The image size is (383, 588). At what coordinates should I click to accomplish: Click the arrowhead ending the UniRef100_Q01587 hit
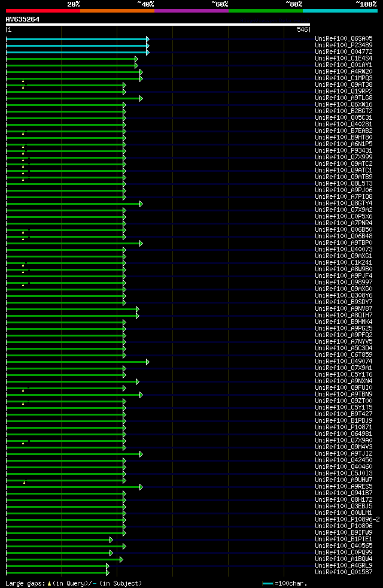click(108, 572)
